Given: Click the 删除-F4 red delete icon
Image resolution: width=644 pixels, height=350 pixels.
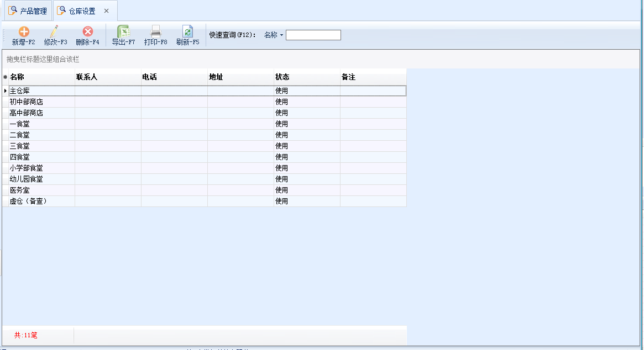Looking at the screenshot, I should [87, 32].
